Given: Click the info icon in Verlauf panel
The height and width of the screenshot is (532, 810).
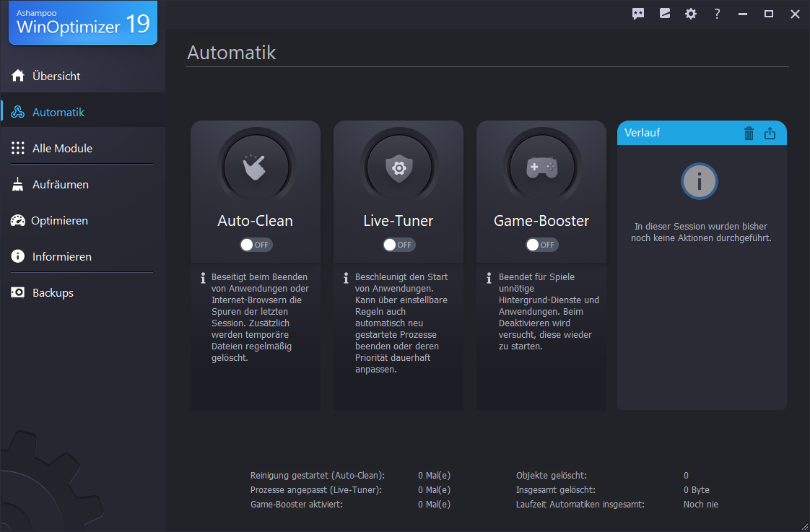Looking at the screenshot, I should 700,181.
